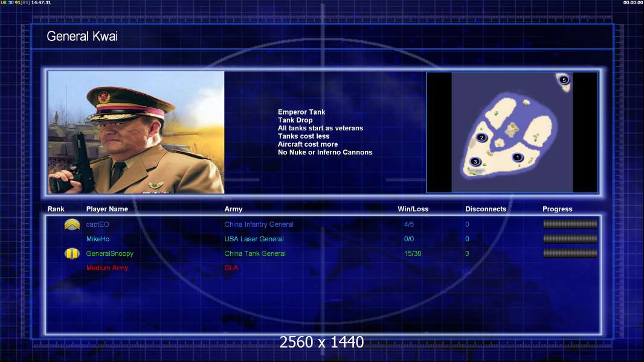Screen dimensions: 644x362
Task: Click the 'Army' column header
Action: click(x=233, y=209)
